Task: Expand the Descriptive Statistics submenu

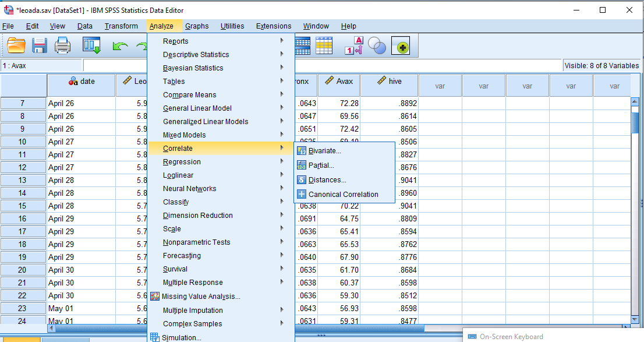Action: [x=221, y=54]
